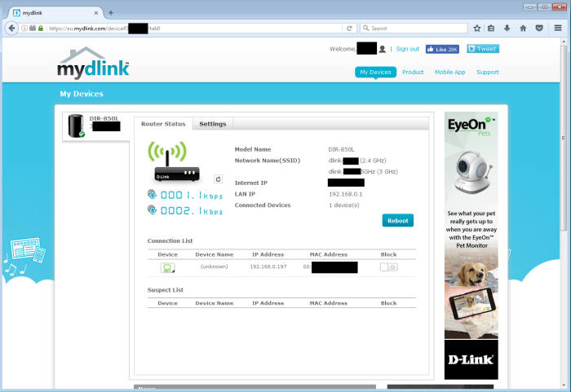Click the router status refresh icon
The width and height of the screenshot is (571, 392).
tap(218, 178)
